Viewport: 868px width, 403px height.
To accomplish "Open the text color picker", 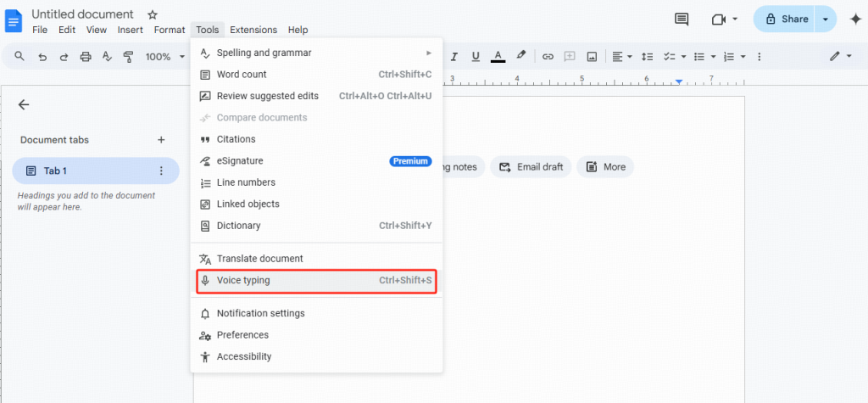I will 498,57.
